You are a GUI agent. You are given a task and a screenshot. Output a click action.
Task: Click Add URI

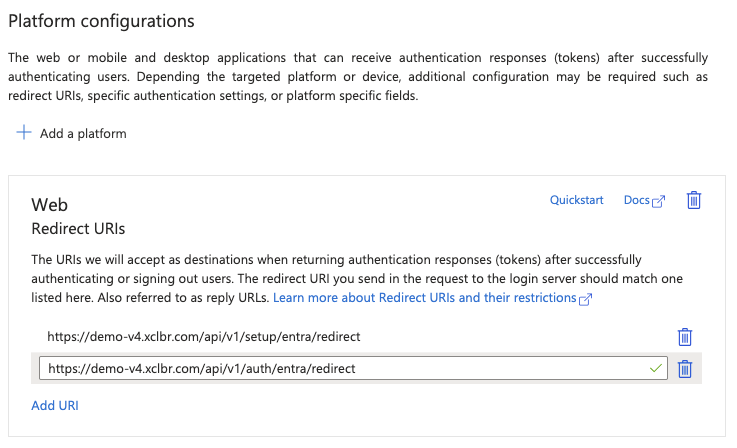click(55, 405)
